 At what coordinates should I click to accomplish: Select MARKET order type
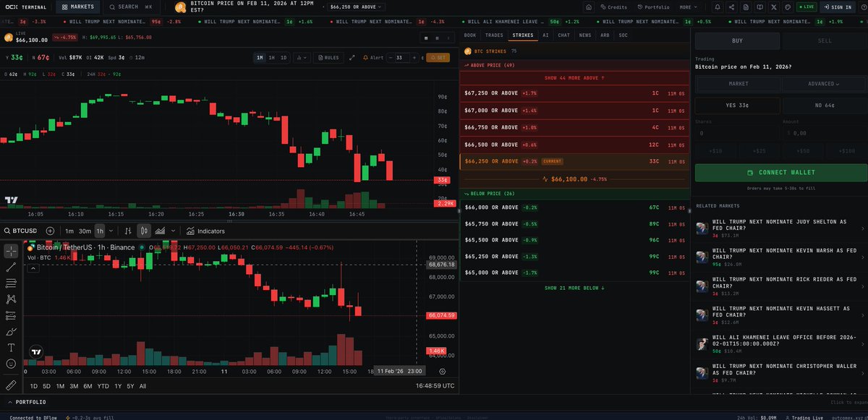pos(737,84)
